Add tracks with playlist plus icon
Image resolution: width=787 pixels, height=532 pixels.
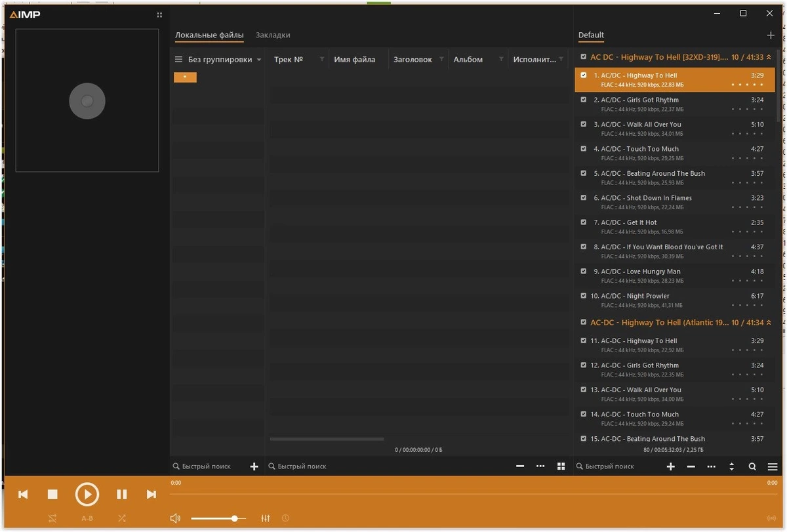click(670, 466)
